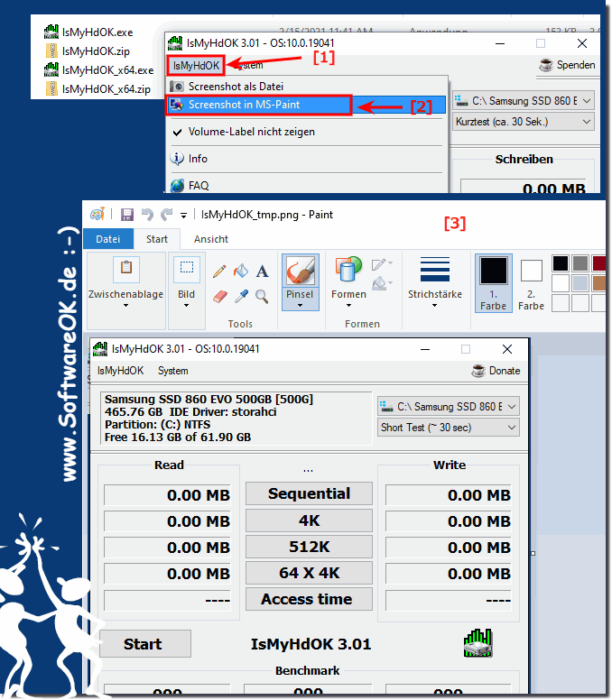Click the 512K test button

(309, 547)
